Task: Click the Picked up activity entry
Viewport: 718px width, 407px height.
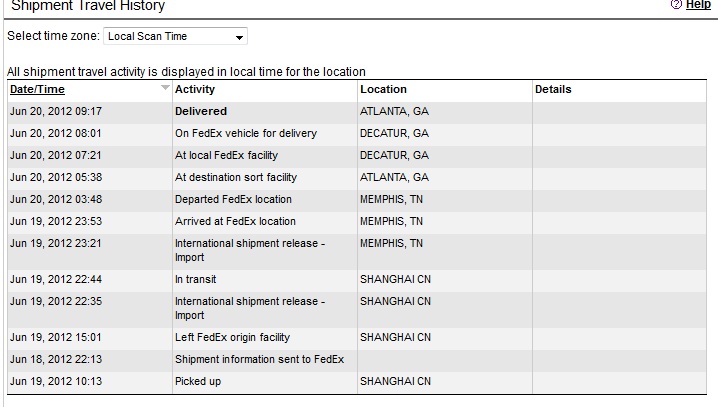Action: 198,381
